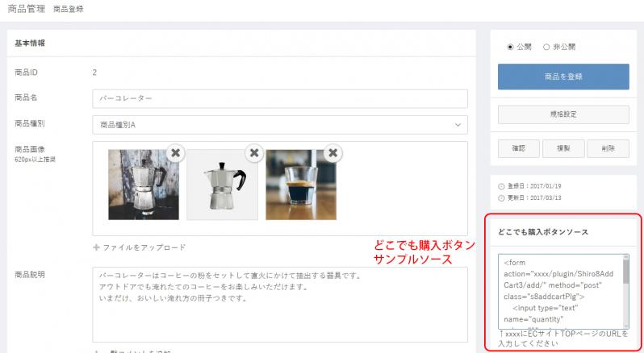This screenshot has width=644, height=353.
Task: Click the 商品を登録 button
Action: pyautogui.click(x=563, y=77)
